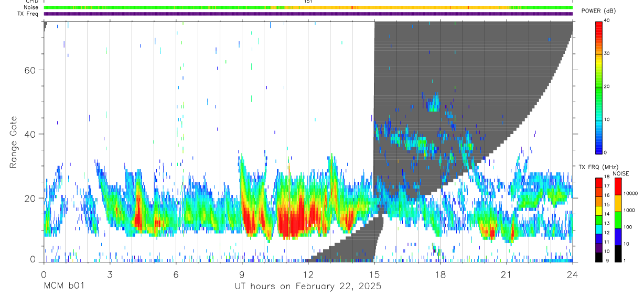Click the 30 tick on the power scale
Screen dimensions: 644x297
point(608,53)
